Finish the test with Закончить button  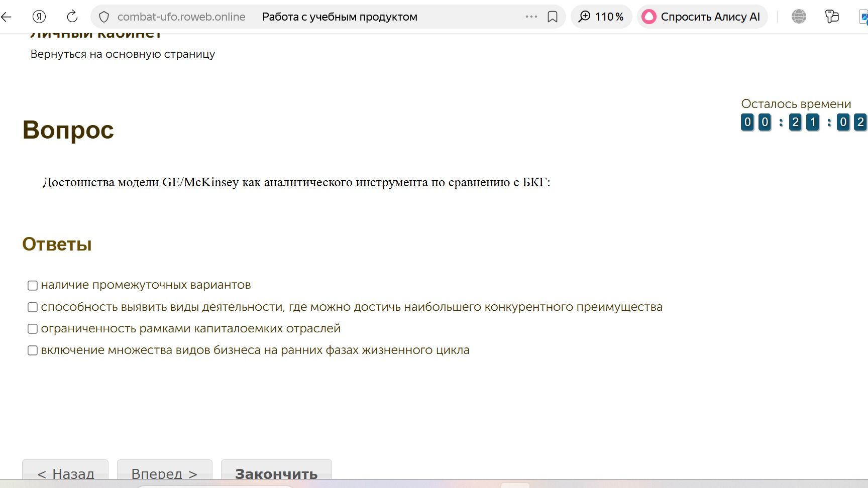276,472
